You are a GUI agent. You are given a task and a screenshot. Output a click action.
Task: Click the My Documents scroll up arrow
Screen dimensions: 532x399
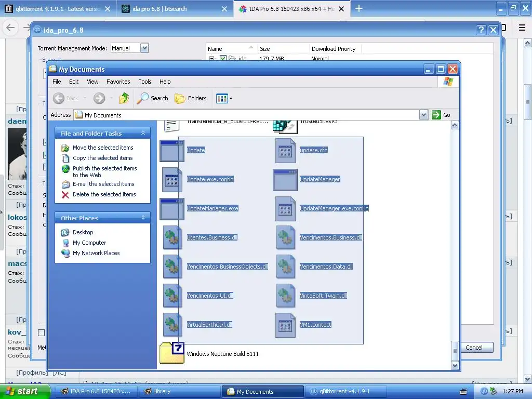[x=455, y=125]
